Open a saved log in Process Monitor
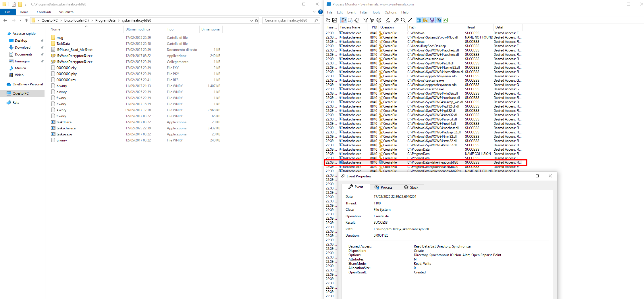The image size is (644, 299). coord(328,20)
